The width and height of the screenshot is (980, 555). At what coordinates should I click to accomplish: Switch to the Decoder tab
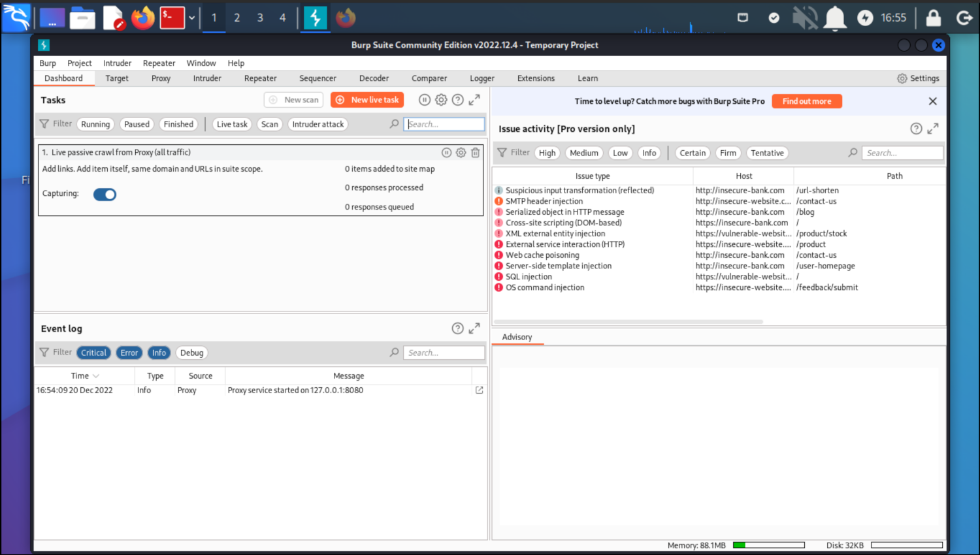(374, 78)
